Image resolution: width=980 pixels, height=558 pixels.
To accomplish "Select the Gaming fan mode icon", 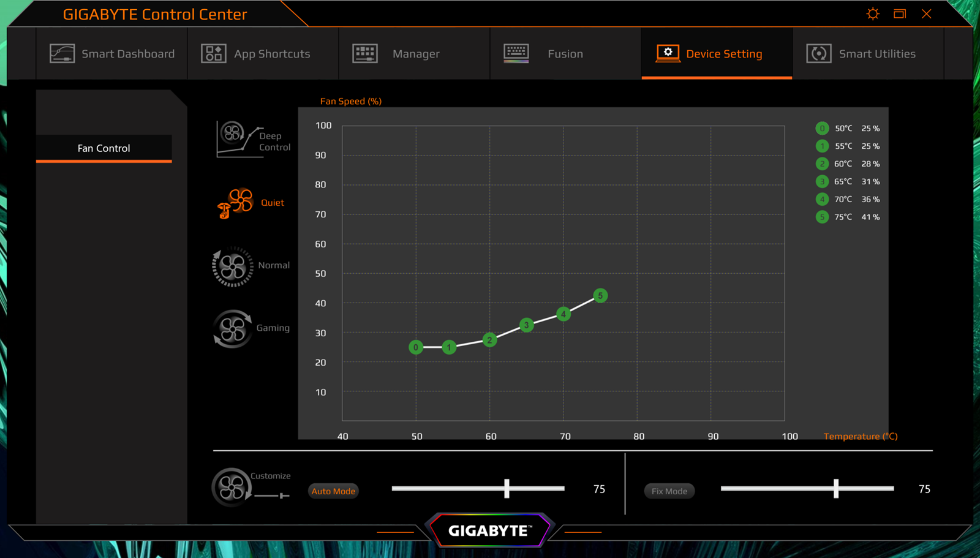I will point(233,329).
